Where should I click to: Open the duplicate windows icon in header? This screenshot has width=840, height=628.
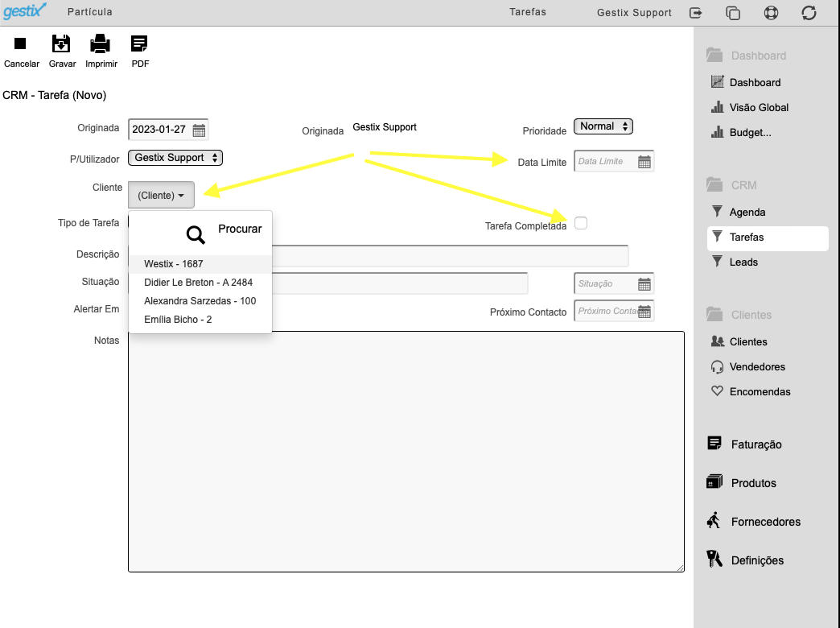(x=733, y=13)
